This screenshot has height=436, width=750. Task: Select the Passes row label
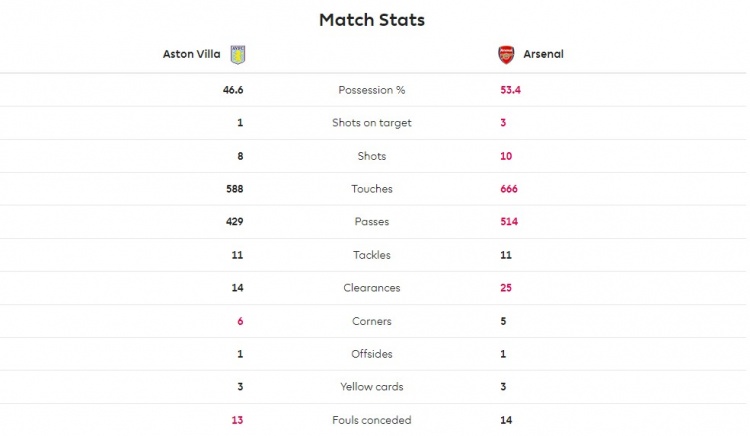(372, 222)
